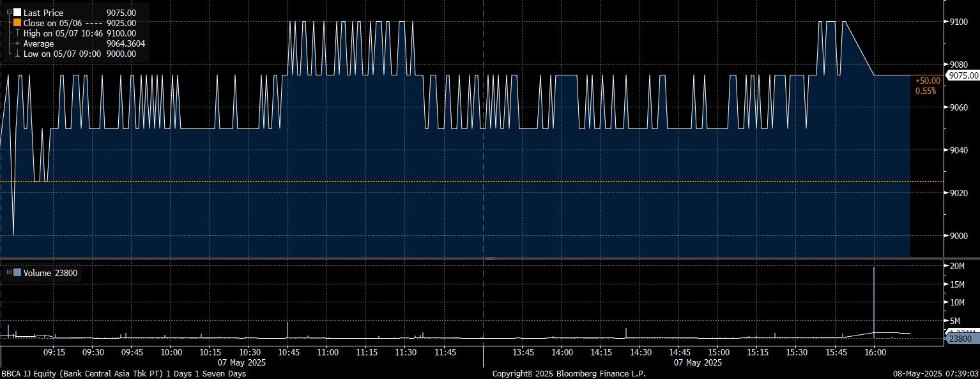Click the 16:00 volume spike bar
The image size is (980, 379).
pos(873,300)
